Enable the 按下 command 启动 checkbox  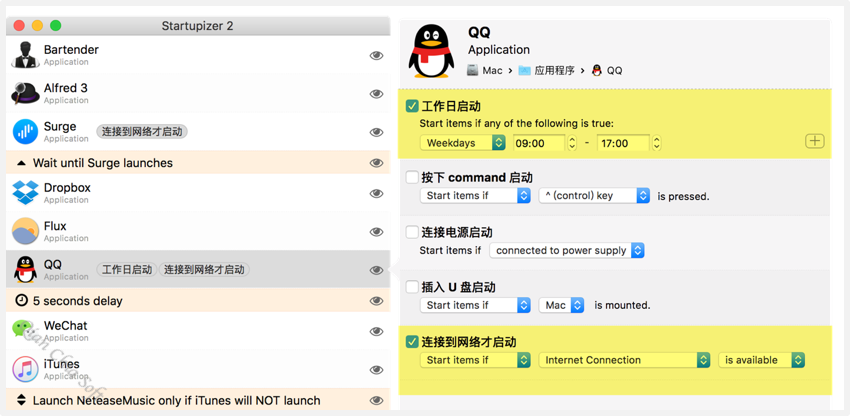[412, 177]
